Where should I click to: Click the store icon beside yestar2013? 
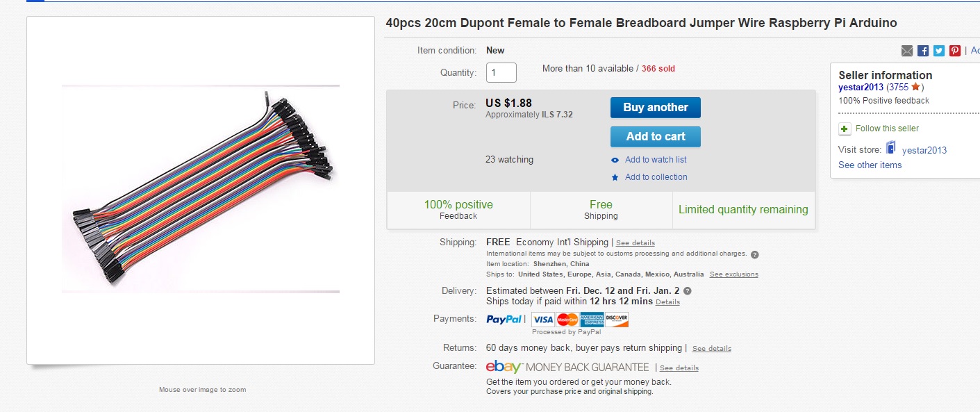click(891, 149)
